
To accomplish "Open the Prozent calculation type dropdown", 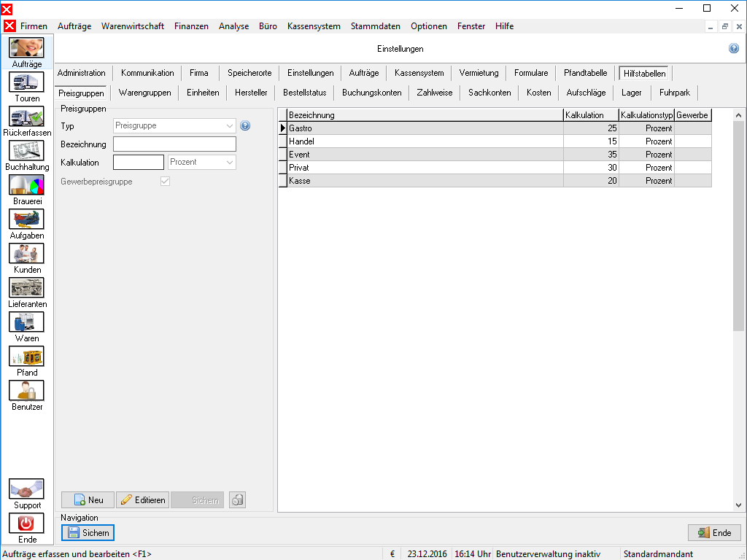I will coord(202,163).
